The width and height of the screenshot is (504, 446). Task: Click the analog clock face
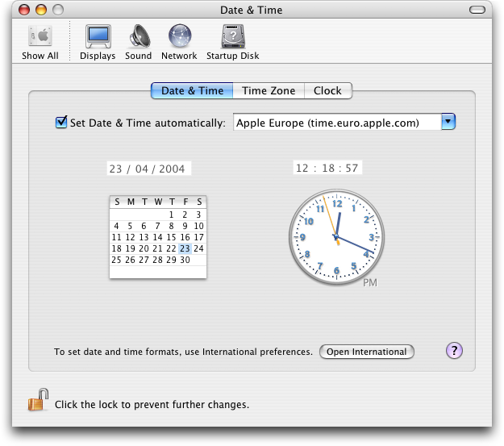point(336,237)
